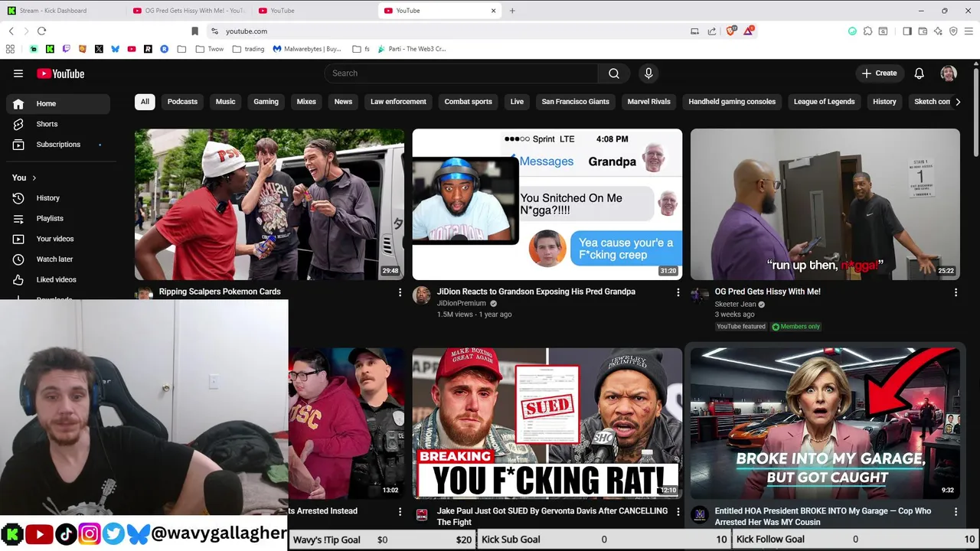Open Bluesky butterfly bookmark icon
The width and height of the screenshot is (980, 551).
[115, 49]
